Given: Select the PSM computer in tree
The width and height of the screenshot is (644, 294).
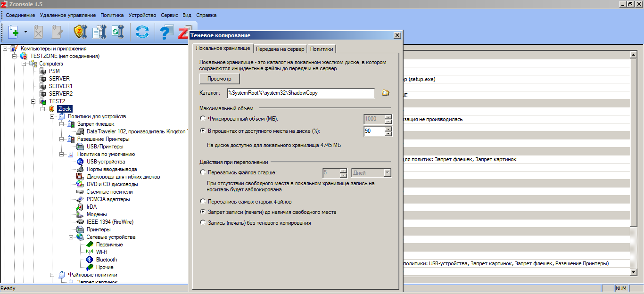Looking at the screenshot, I should point(54,71).
